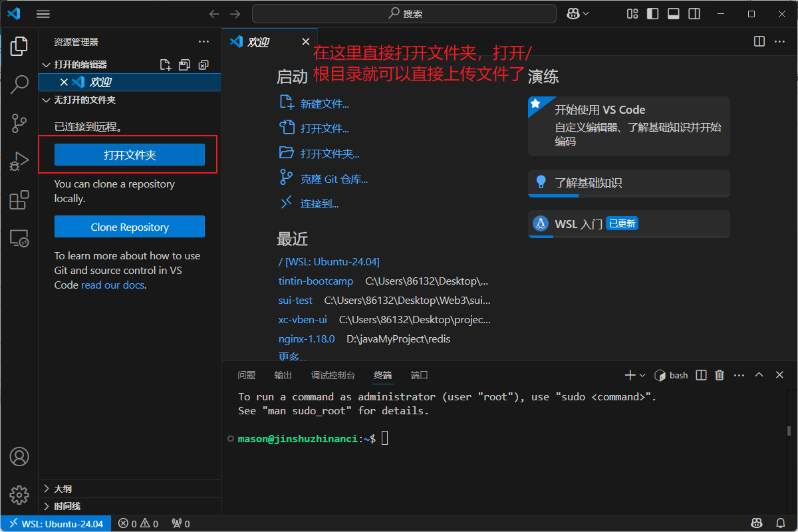Create a new terminal with plus icon
This screenshot has height=532, width=798.
click(x=630, y=375)
